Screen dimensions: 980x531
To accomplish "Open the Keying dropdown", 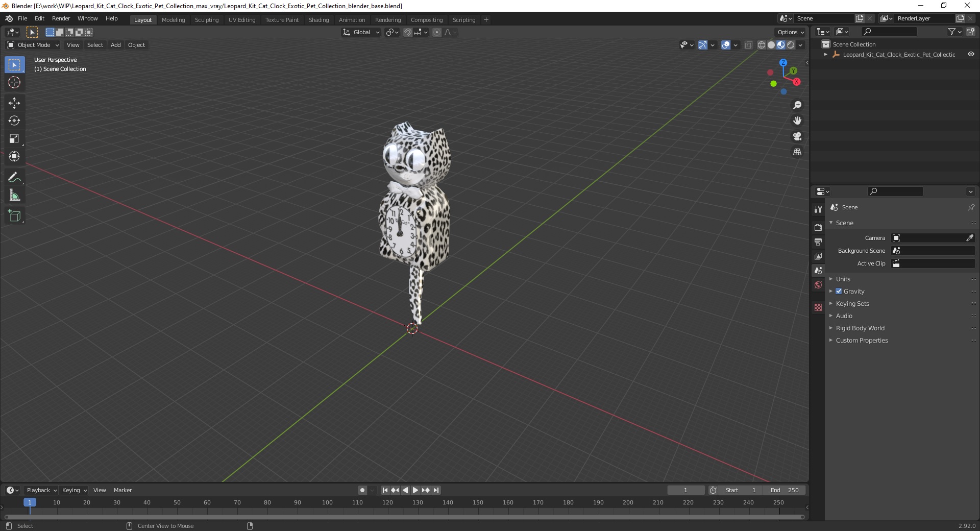I will pyautogui.click(x=74, y=490).
